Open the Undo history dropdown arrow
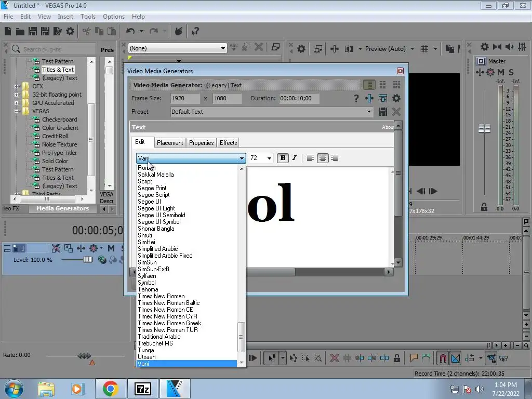The height and width of the screenshot is (399, 532). pos(141,31)
